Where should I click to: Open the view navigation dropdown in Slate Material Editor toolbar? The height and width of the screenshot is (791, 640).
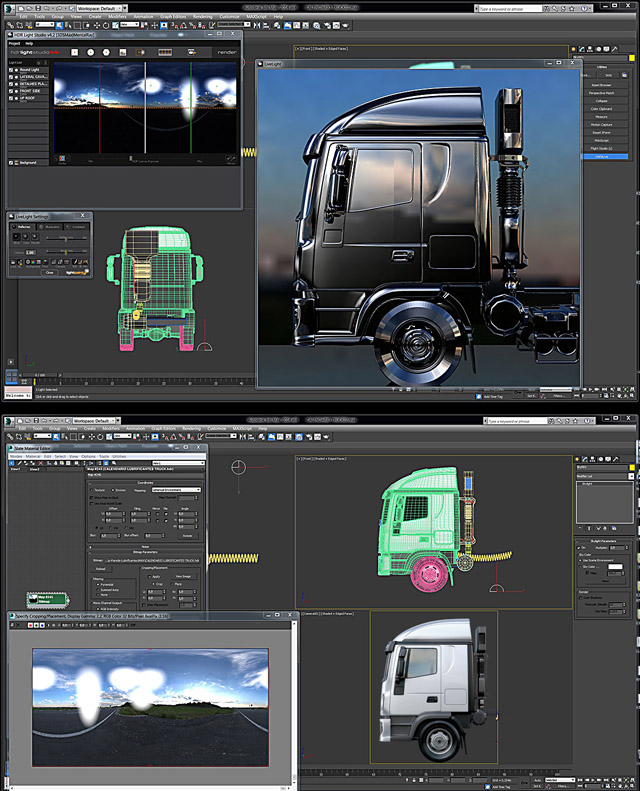click(x=178, y=463)
